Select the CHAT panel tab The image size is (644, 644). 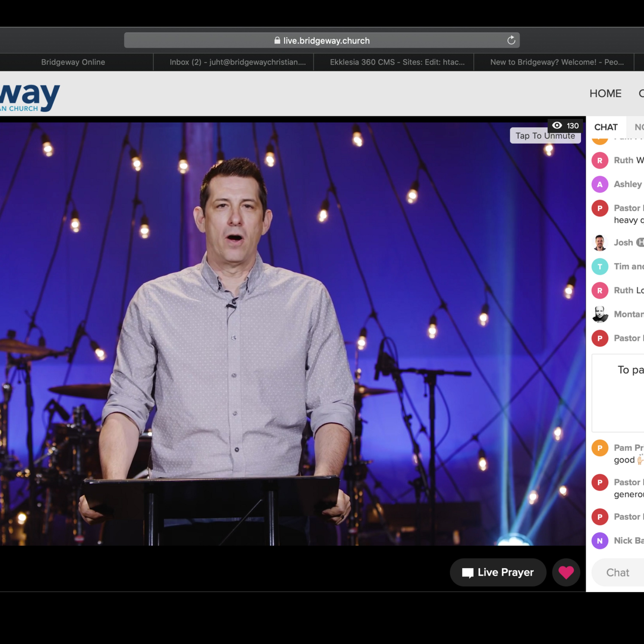[x=606, y=127]
